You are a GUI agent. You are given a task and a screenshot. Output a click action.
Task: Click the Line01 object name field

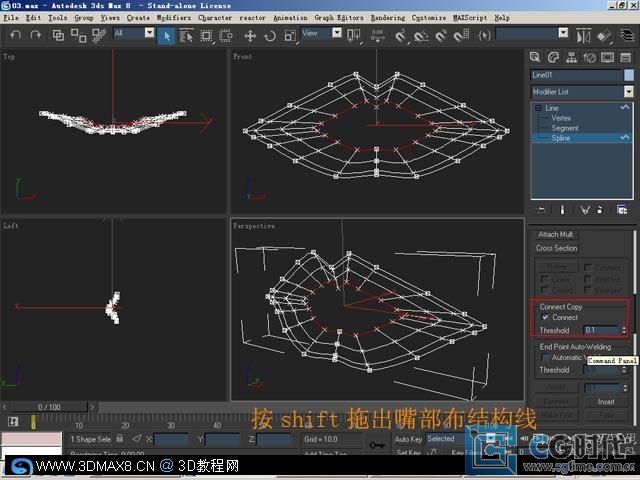click(576, 75)
